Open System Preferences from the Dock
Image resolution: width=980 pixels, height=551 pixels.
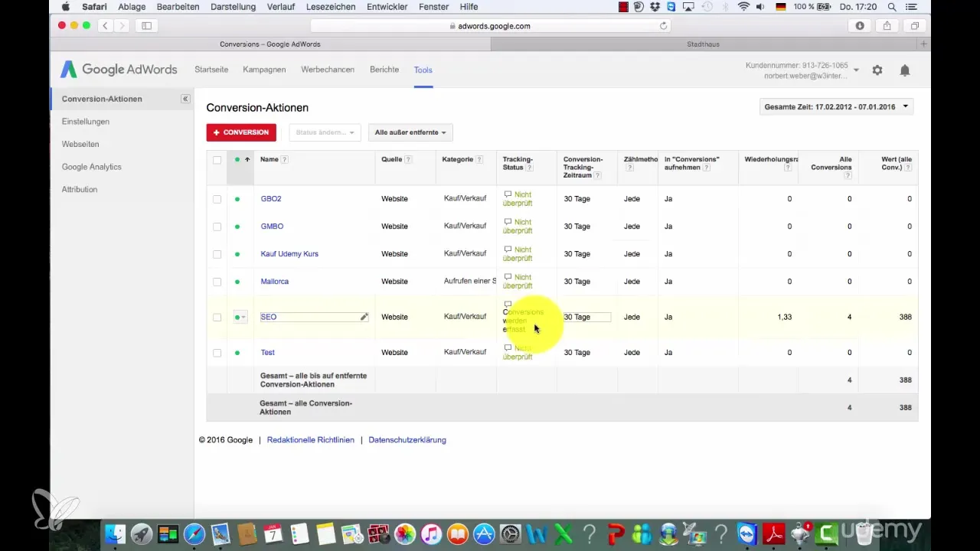point(511,533)
